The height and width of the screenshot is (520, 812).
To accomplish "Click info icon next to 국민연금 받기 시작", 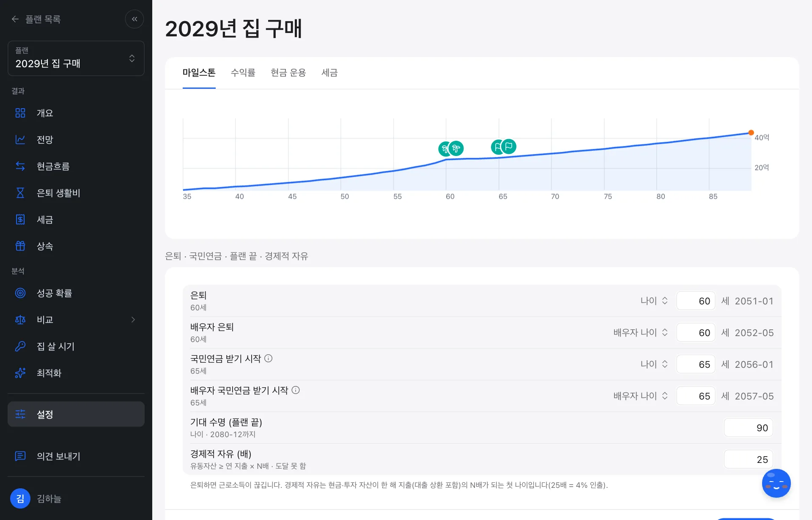I will (269, 359).
